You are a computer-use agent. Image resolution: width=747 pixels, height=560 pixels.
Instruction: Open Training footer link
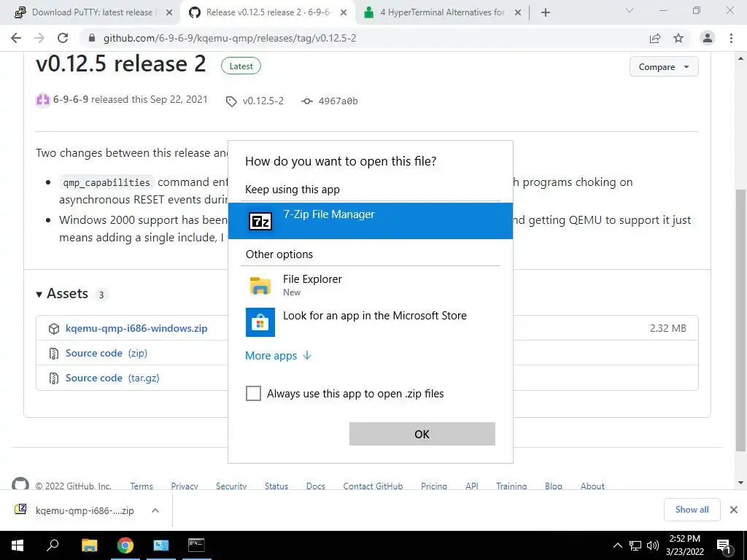point(511,486)
